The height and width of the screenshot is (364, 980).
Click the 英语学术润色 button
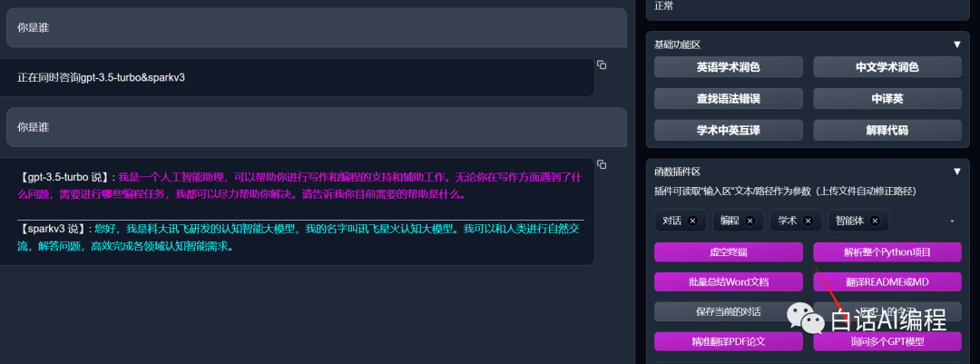(728, 67)
